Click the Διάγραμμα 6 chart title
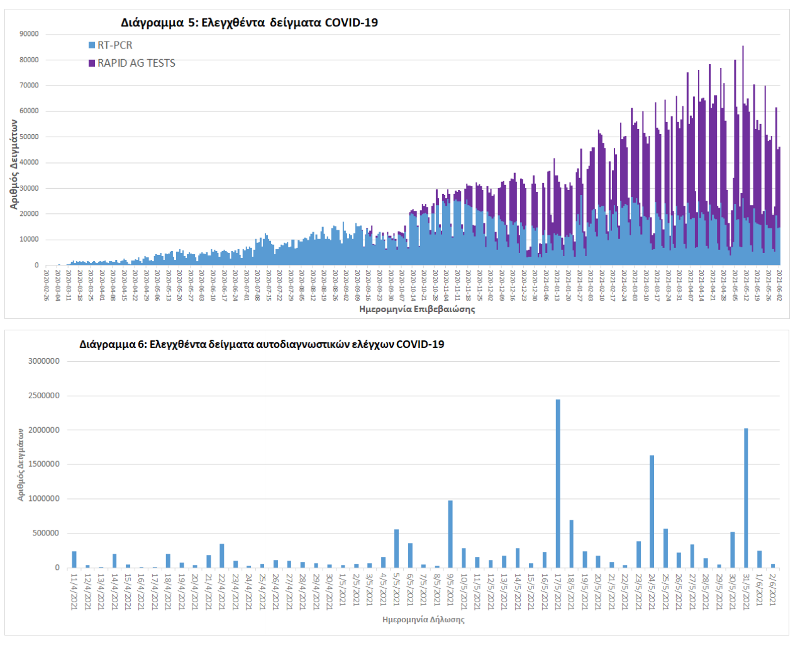The width and height of the screenshot is (805, 672). [x=262, y=344]
